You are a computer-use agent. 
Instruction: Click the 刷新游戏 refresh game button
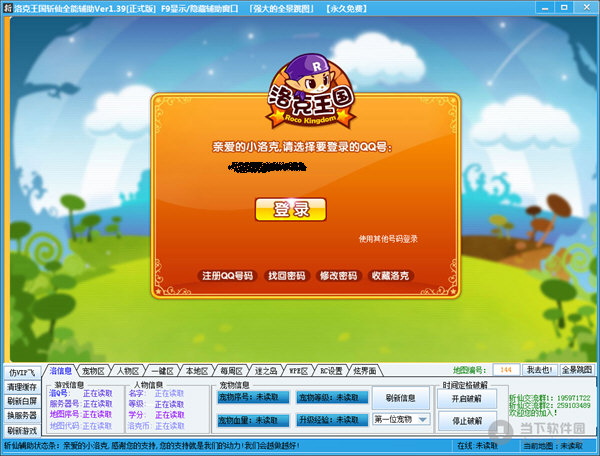[22, 431]
